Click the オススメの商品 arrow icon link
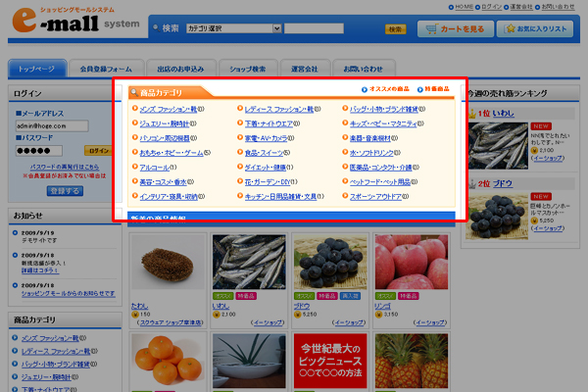 (365, 89)
